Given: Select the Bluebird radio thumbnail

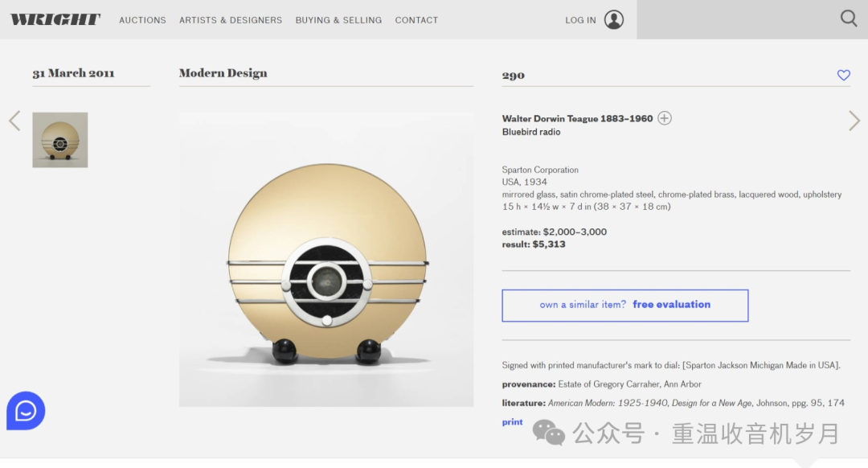Looking at the screenshot, I should pos(60,140).
